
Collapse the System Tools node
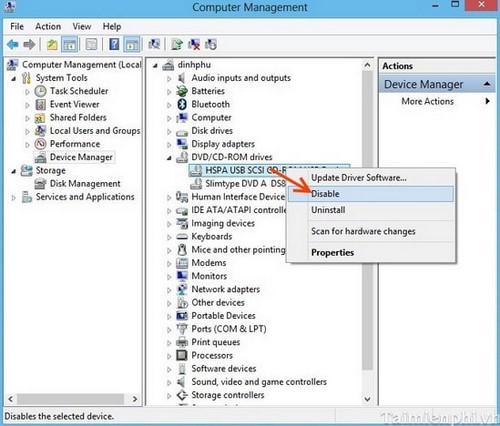pyautogui.click(x=14, y=79)
